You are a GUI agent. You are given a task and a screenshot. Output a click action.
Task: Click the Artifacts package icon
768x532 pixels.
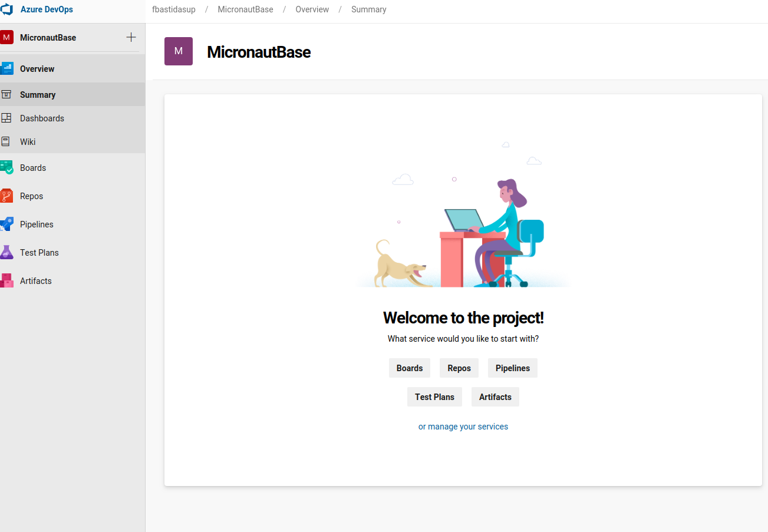6,280
